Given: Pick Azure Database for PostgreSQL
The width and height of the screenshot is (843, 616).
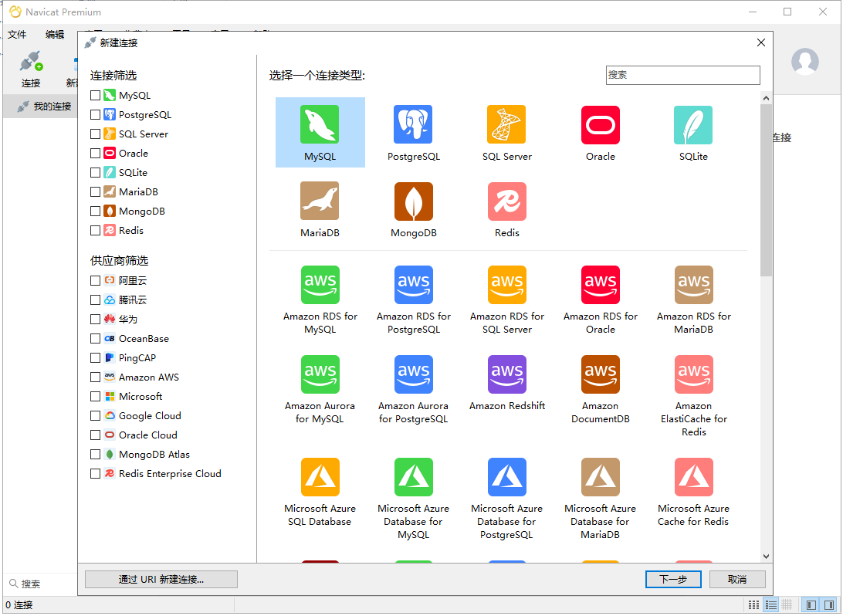Looking at the screenshot, I should pos(506,477).
